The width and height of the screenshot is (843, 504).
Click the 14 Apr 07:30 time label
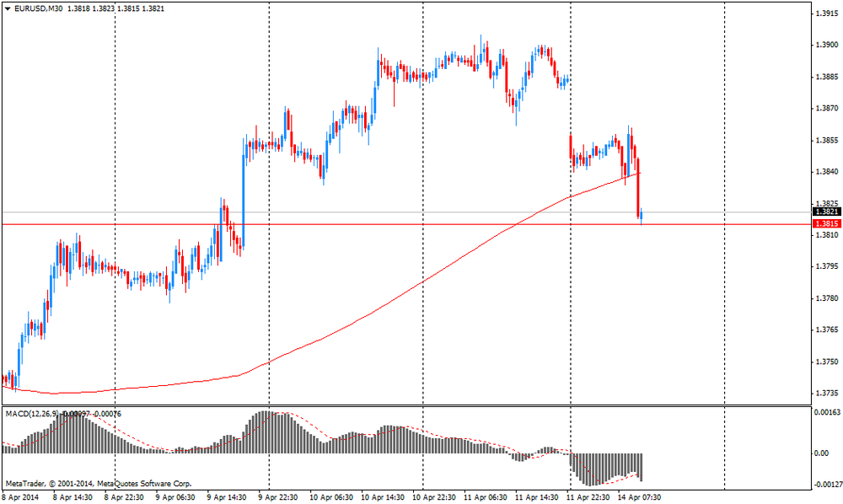click(x=640, y=497)
